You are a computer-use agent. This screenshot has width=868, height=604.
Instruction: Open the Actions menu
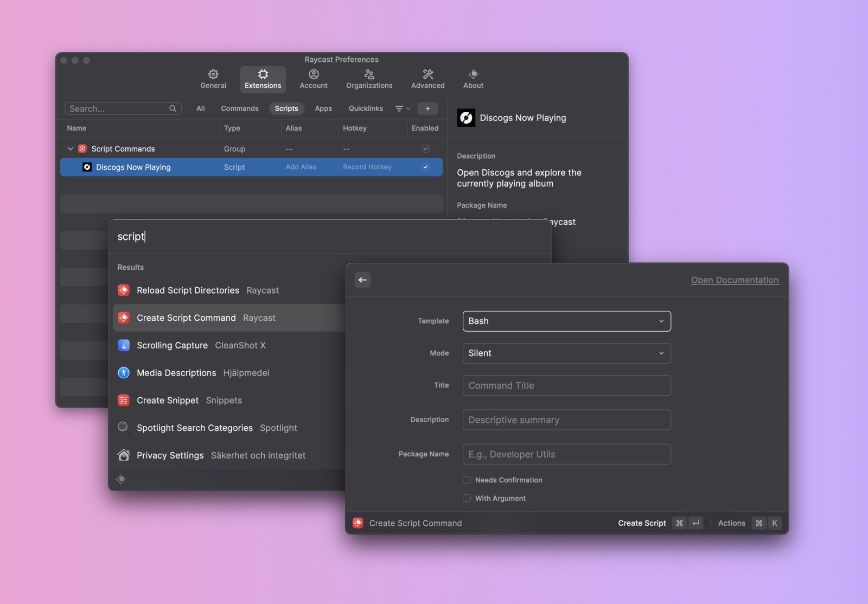pyautogui.click(x=731, y=523)
